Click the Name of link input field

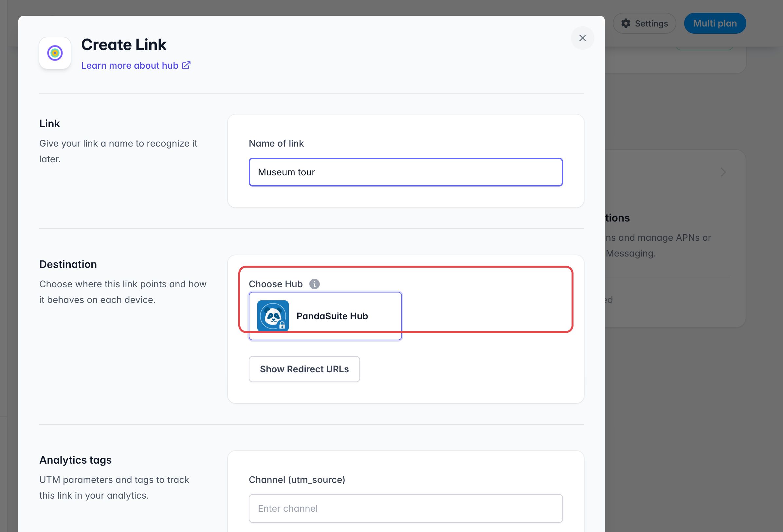(406, 172)
